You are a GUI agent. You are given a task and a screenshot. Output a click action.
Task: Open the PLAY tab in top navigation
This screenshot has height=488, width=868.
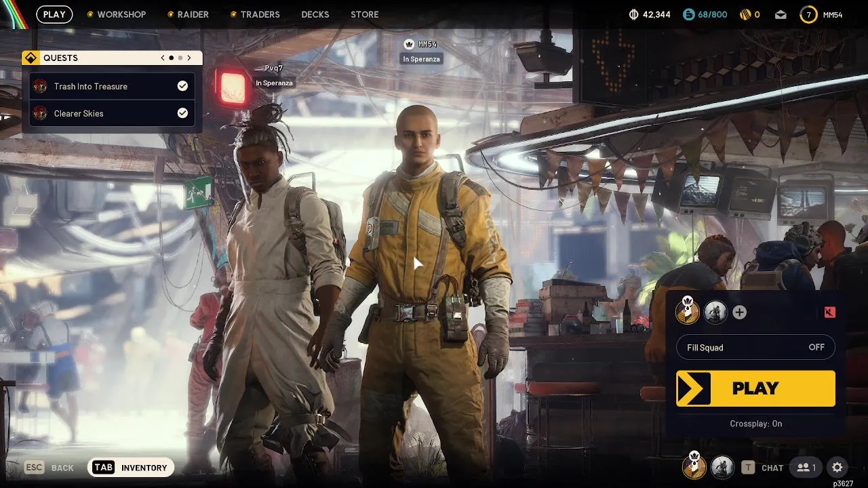point(54,14)
